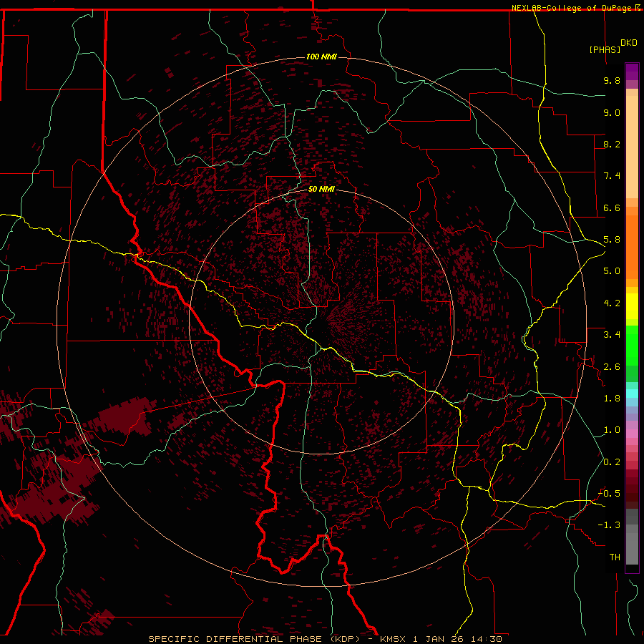
Task: Click the 5.0 scale value
Action: click(x=612, y=271)
